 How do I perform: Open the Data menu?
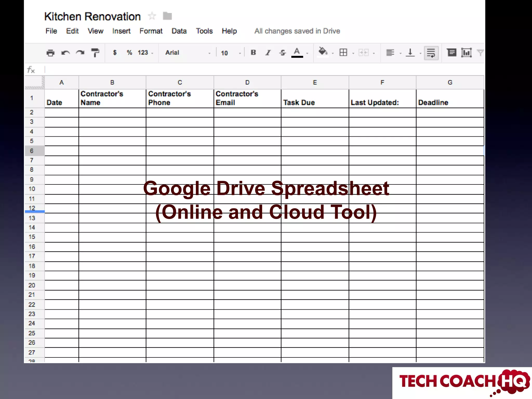click(179, 31)
